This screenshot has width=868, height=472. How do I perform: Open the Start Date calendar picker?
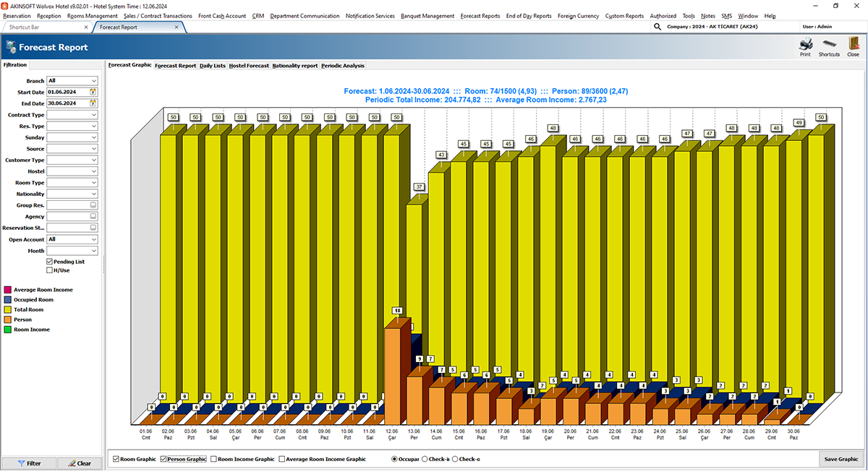point(93,92)
